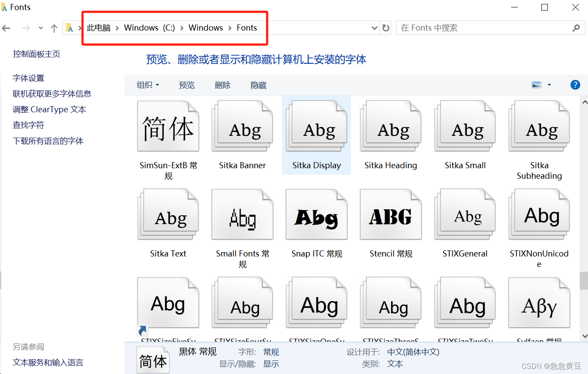Viewport: 588px width, 374px height.
Task: Expand the address bar history dropdown arrow
Action: [374, 28]
